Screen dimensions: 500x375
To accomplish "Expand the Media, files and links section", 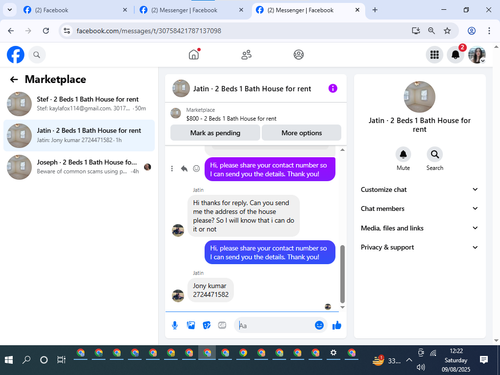I will point(419,228).
